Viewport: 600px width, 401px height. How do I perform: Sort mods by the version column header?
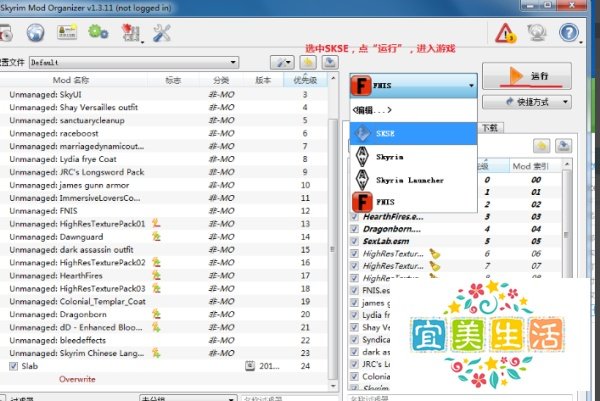tap(263, 80)
